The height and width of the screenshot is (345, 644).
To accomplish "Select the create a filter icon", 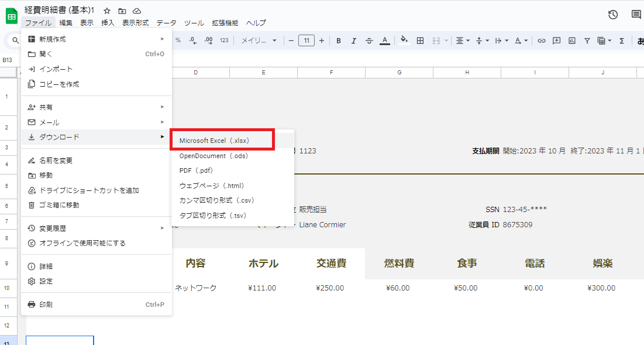I will click(x=587, y=40).
